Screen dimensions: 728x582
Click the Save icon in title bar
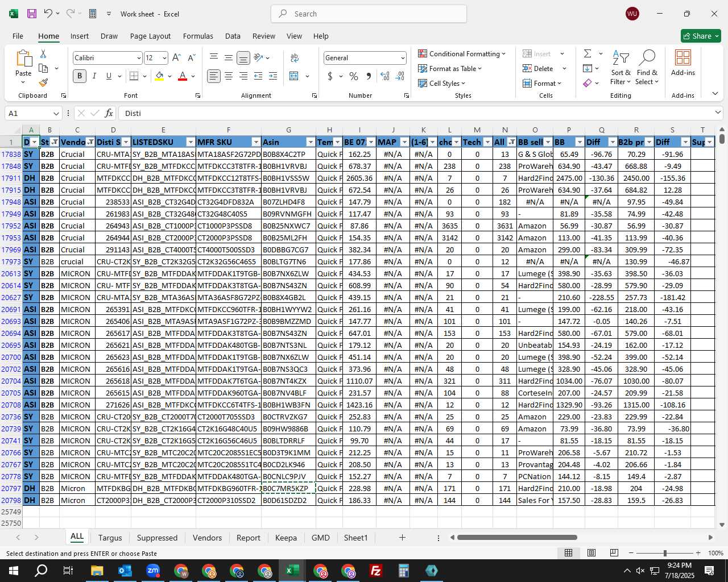[x=32, y=14]
